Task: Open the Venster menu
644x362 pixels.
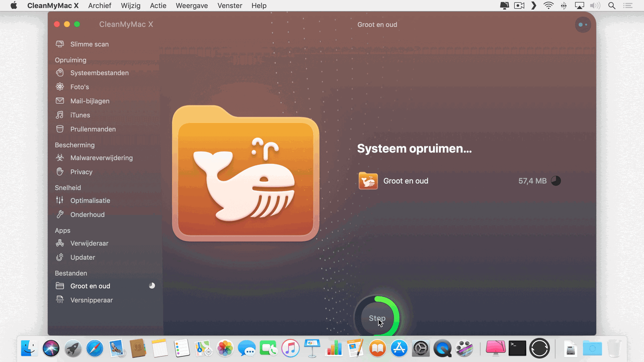Action: click(230, 6)
